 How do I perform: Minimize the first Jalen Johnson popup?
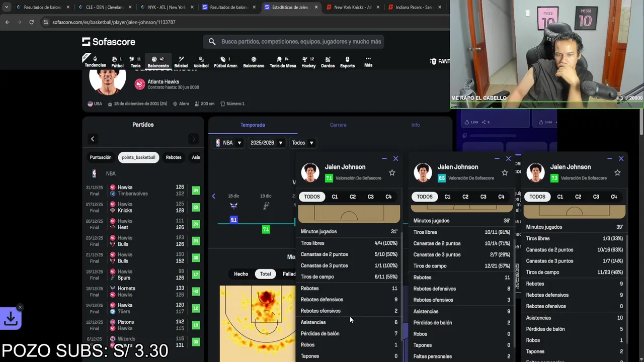[384, 158]
